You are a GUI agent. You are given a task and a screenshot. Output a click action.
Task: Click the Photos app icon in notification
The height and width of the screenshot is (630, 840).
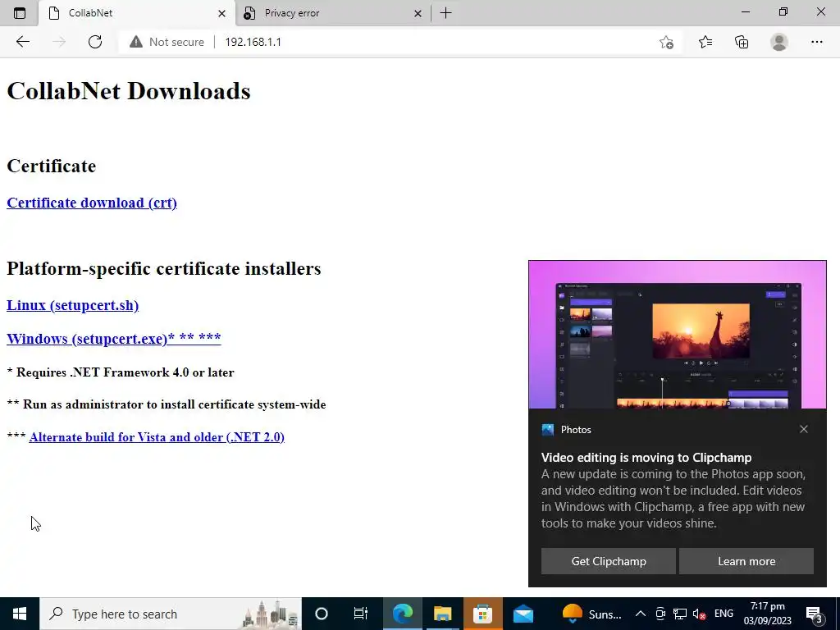click(547, 430)
